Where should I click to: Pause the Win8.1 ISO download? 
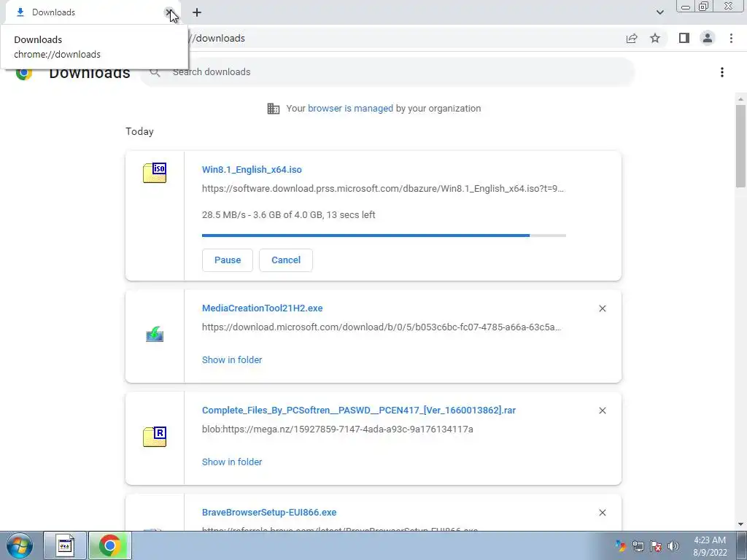click(228, 260)
